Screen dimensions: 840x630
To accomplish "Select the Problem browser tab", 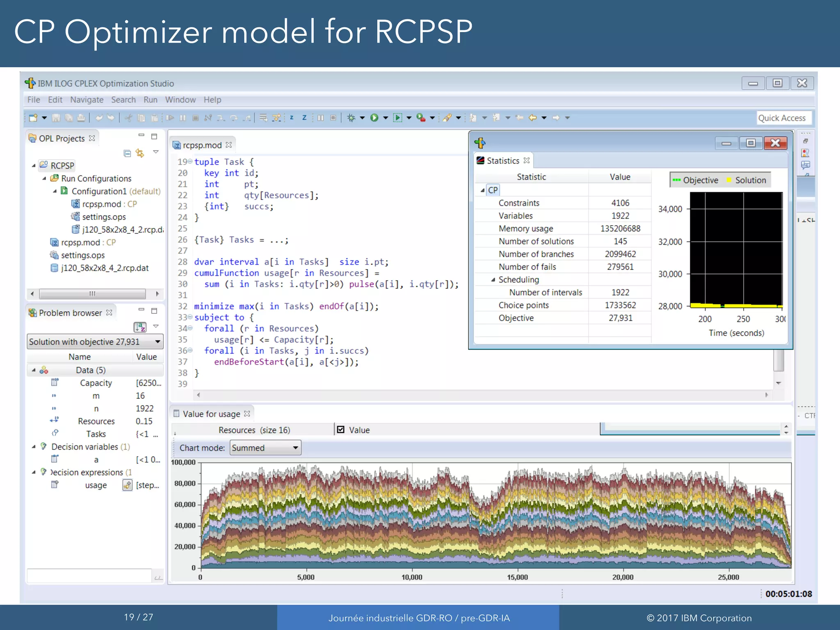I will click(70, 313).
